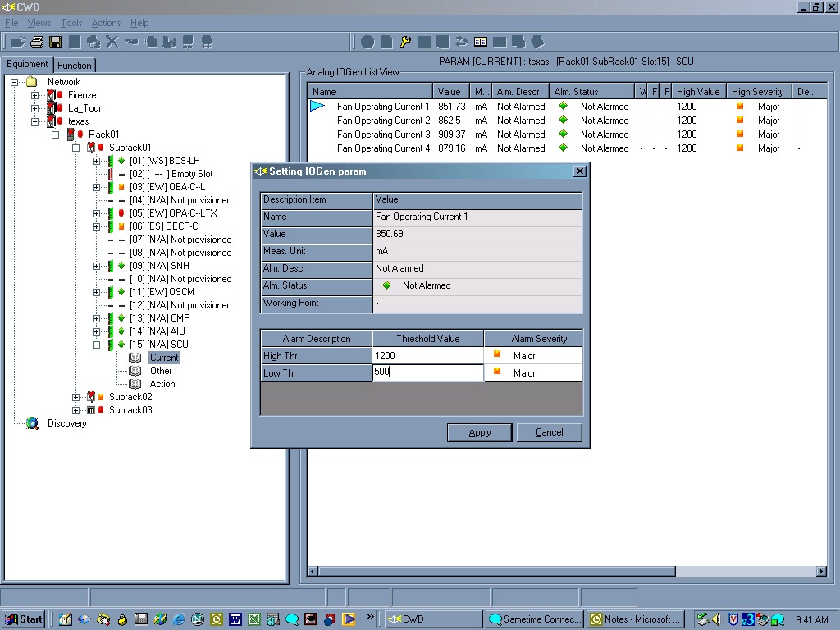This screenshot has width=840, height=630.
Task: Expand Subrack02 in the equipment tree
Action: tap(75, 397)
